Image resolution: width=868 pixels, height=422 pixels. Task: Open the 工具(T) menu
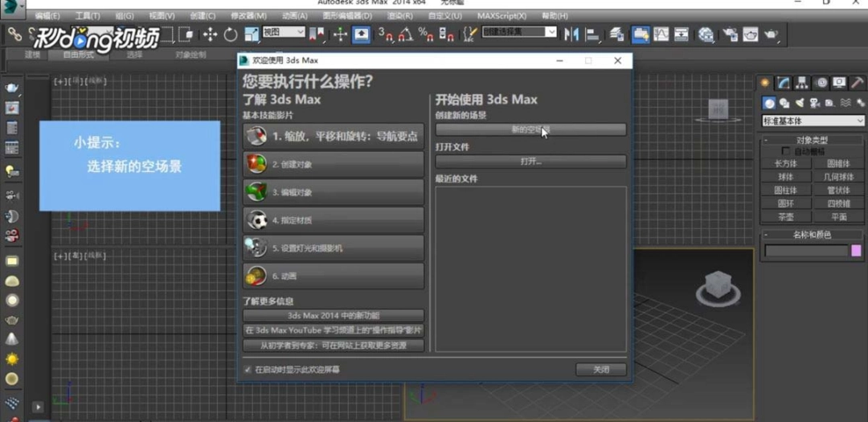tap(88, 16)
